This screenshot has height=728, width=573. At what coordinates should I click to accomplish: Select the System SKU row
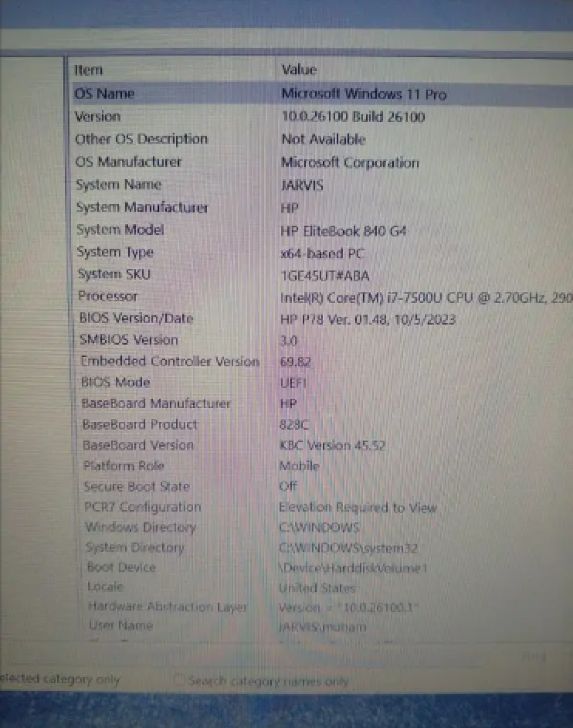[x=114, y=274]
